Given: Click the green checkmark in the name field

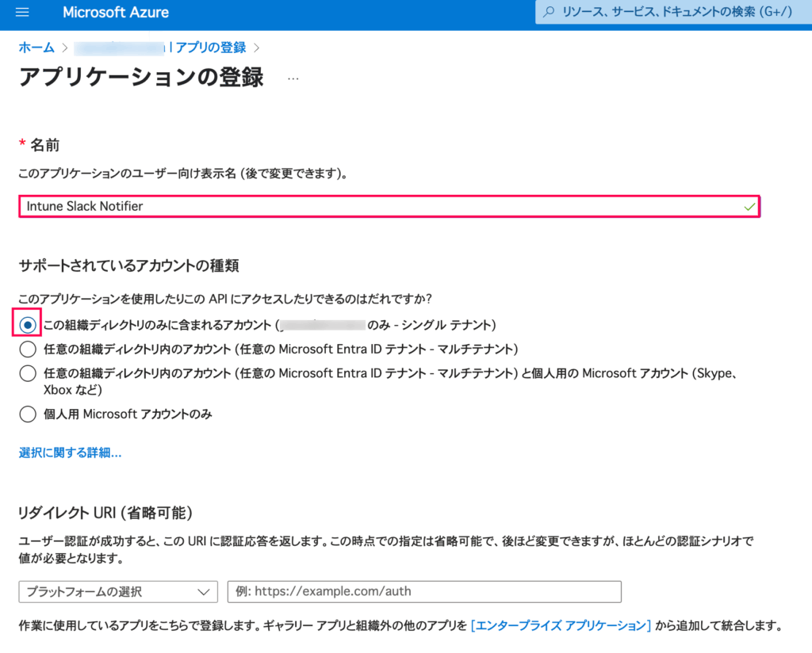Looking at the screenshot, I should tap(749, 207).
